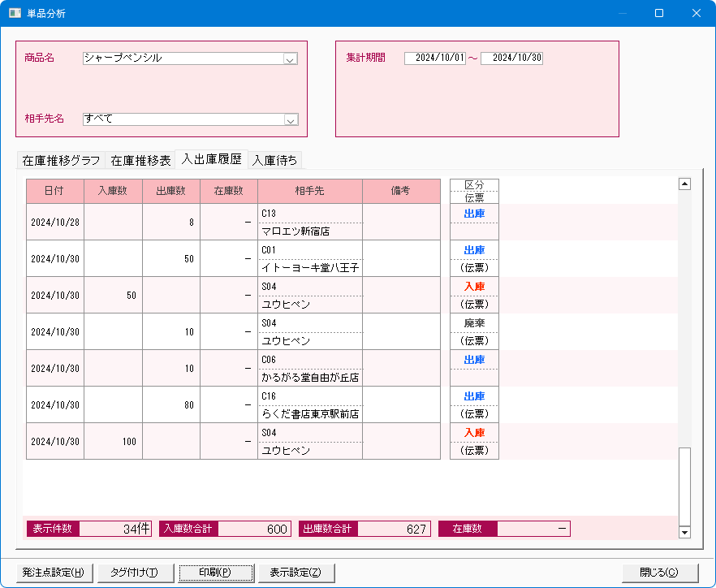
Task: Open 表示設定 display settings
Action: pos(295,572)
